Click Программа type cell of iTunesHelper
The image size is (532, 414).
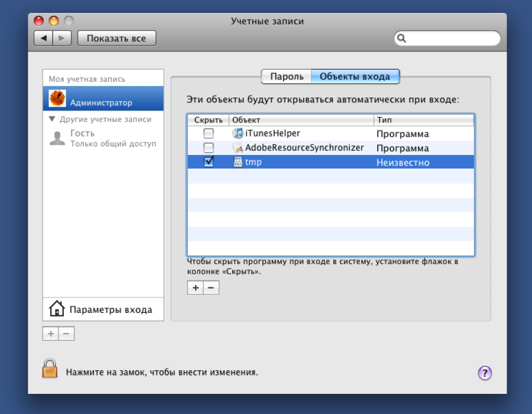[x=403, y=134]
